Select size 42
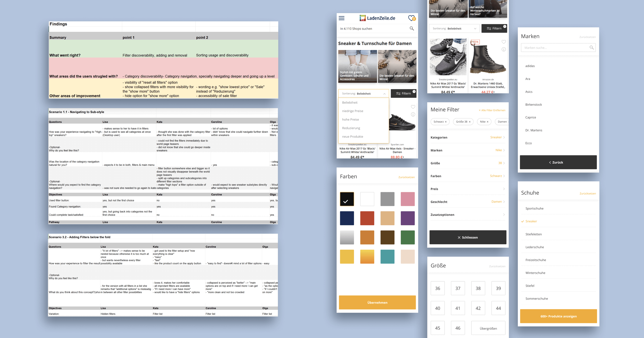 click(478, 308)
